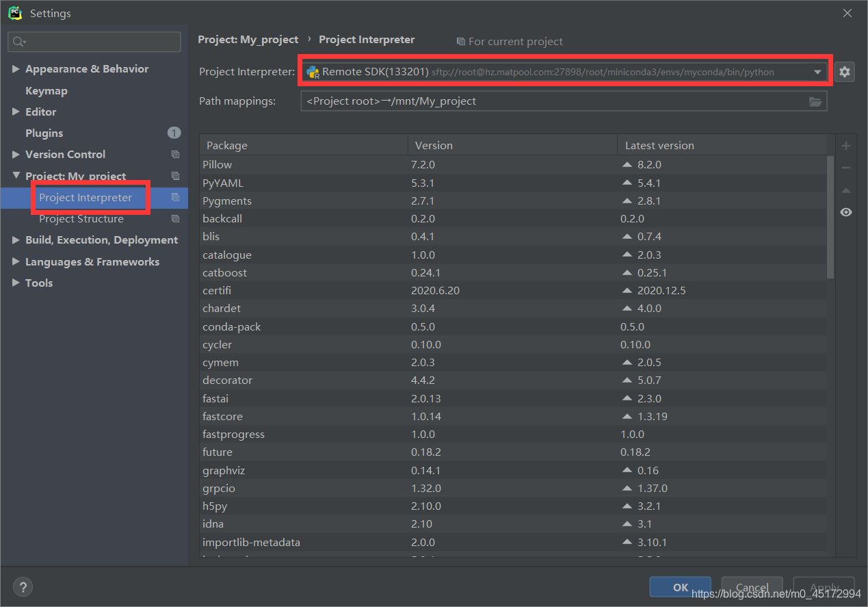Click the help question mark button
868x607 pixels.
[23, 587]
